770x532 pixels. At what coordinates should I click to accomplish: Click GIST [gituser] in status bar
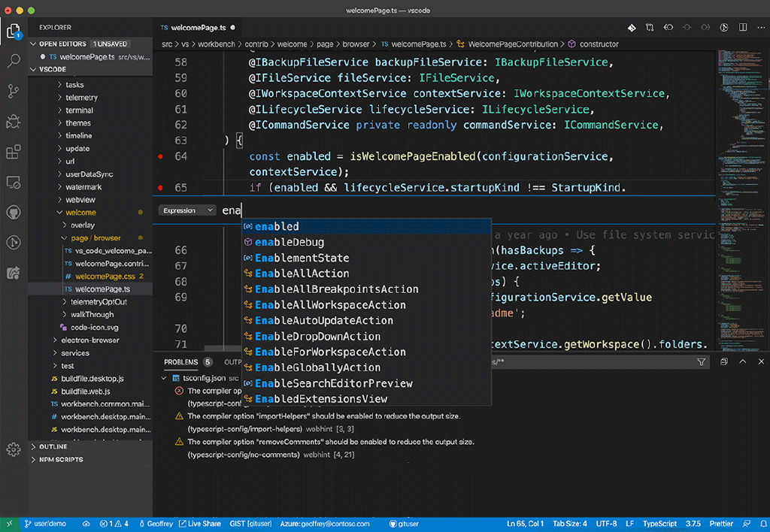250,524
